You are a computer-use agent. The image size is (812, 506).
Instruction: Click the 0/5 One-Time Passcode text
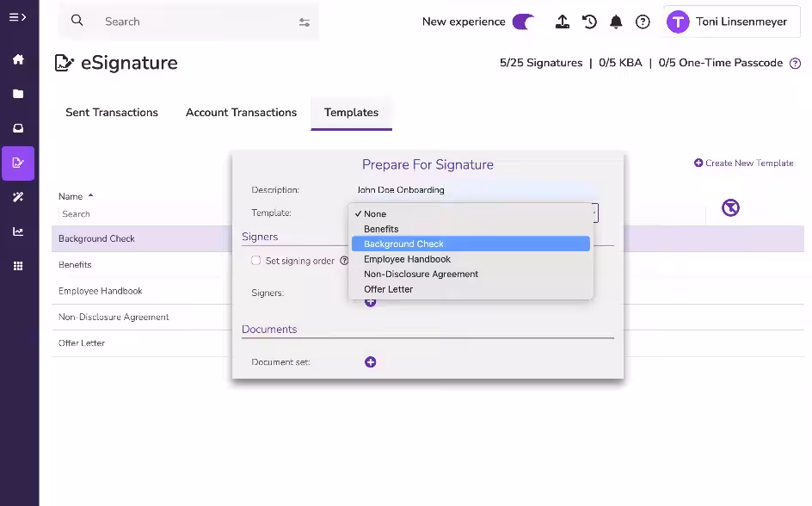(x=720, y=63)
